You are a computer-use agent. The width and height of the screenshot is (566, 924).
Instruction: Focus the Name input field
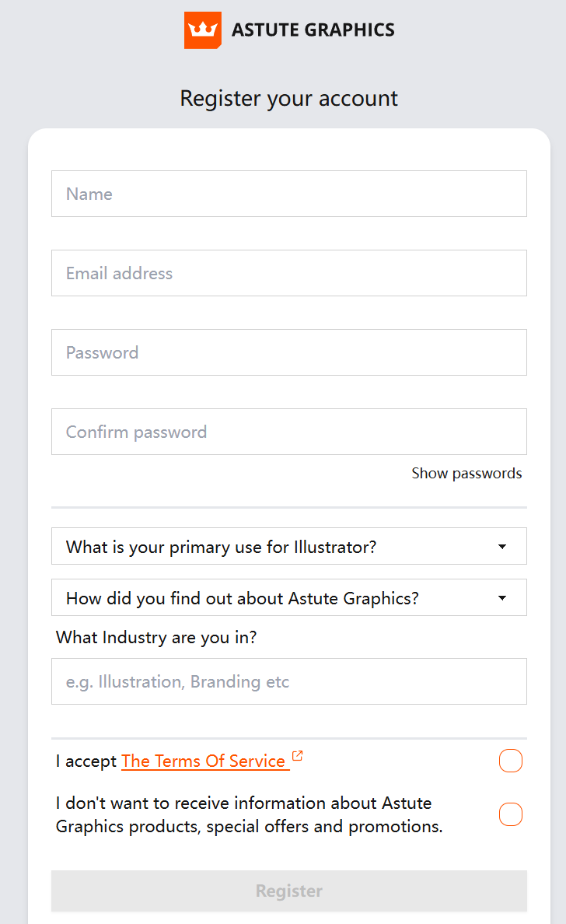289,194
